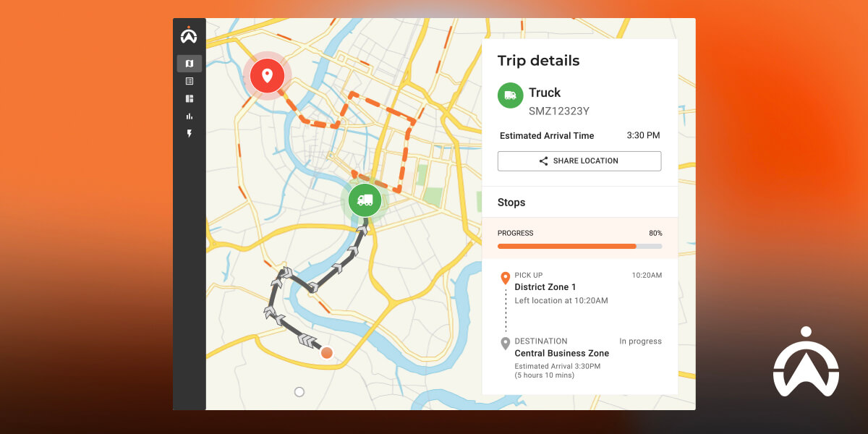Screen dimensions: 868x434
Task: Open analytics via the bar chart icon
Action: click(x=189, y=116)
